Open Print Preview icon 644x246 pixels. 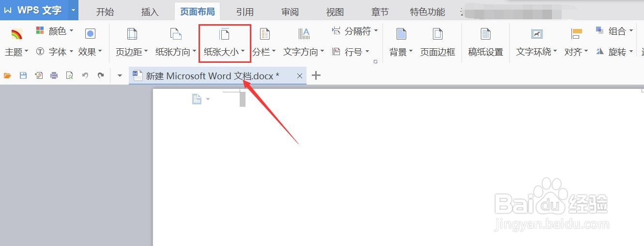[x=69, y=75]
